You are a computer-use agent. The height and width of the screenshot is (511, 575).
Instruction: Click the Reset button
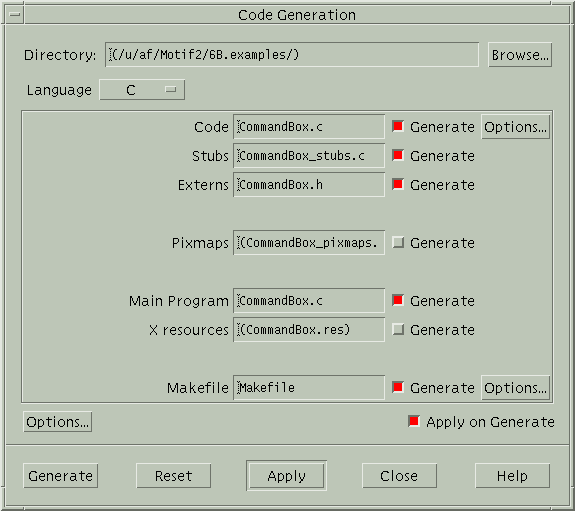click(x=173, y=476)
